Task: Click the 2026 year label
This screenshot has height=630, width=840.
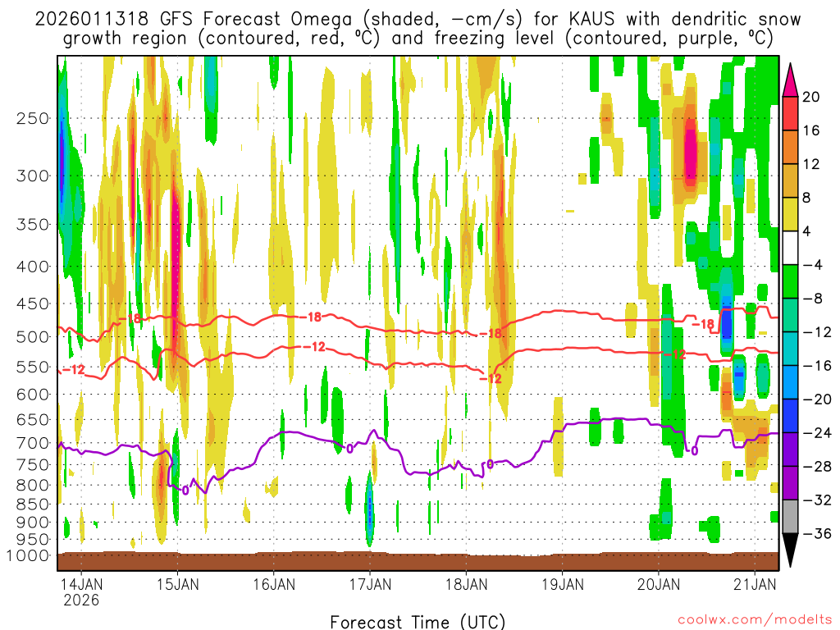Action: [81, 600]
